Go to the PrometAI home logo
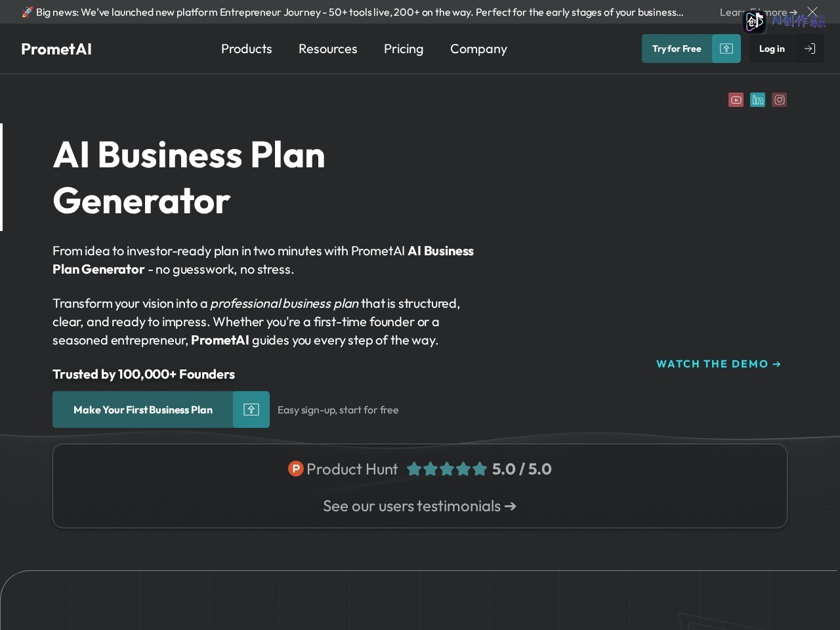The height and width of the screenshot is (630, 840). point(56,49)
